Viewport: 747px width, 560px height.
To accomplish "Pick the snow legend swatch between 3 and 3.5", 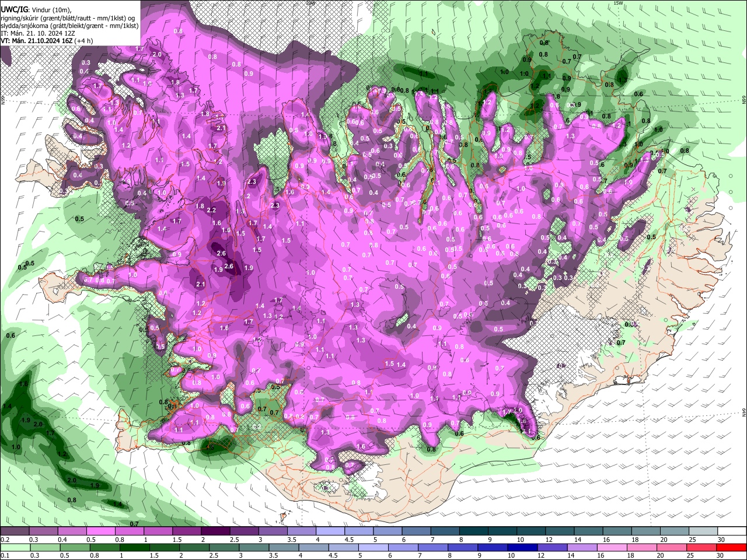I will click(273, 531).
